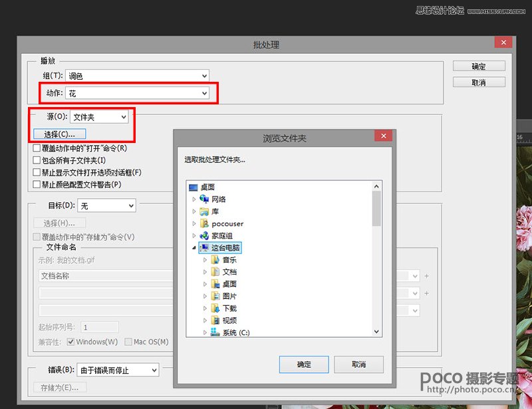Click the Documents (文档) folder icon

(215, 272)
